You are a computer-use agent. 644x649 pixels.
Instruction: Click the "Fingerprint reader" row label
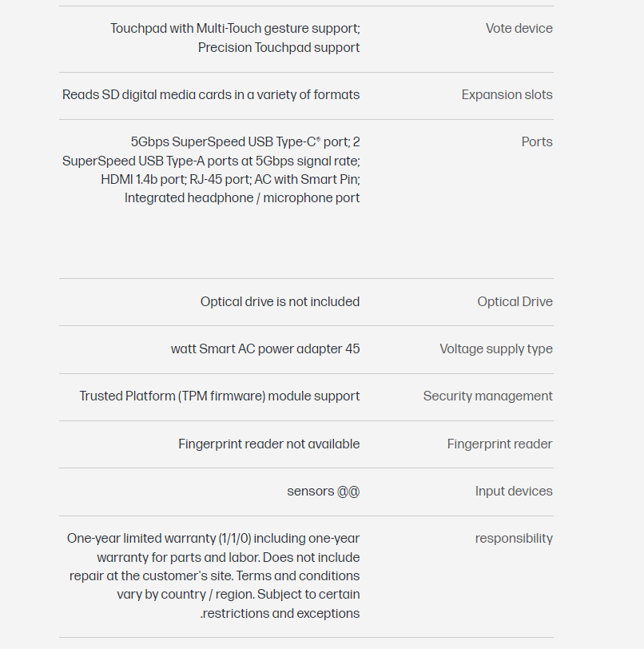click(499, 444)
